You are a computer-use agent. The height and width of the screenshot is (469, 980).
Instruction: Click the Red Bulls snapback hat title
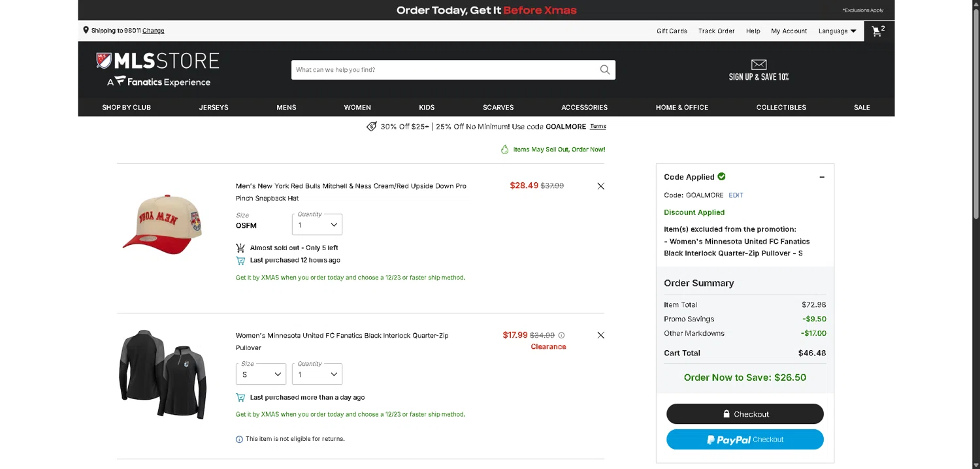[x=351, y=192]
